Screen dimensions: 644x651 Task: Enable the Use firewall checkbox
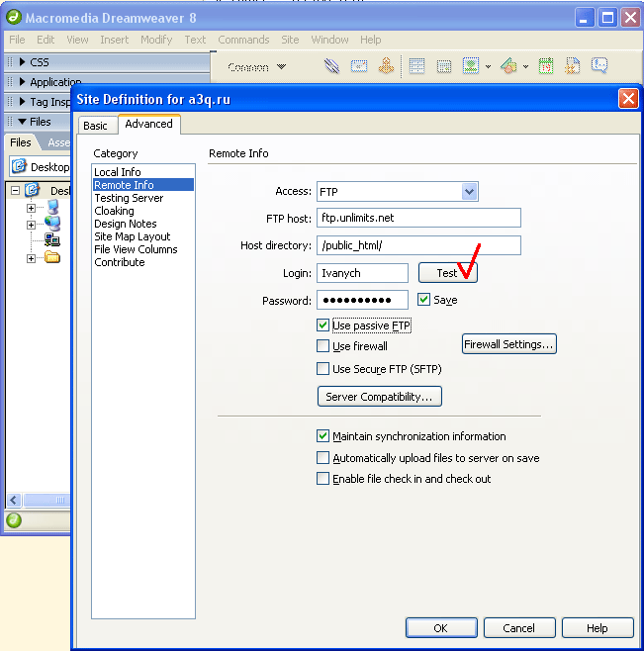[322, 346]
